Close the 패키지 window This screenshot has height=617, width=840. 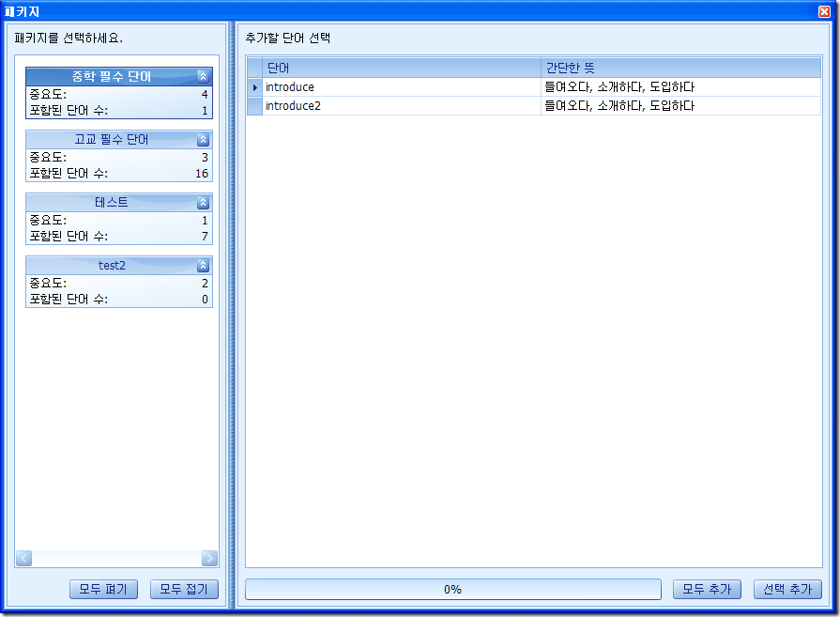tap(824, 11)
